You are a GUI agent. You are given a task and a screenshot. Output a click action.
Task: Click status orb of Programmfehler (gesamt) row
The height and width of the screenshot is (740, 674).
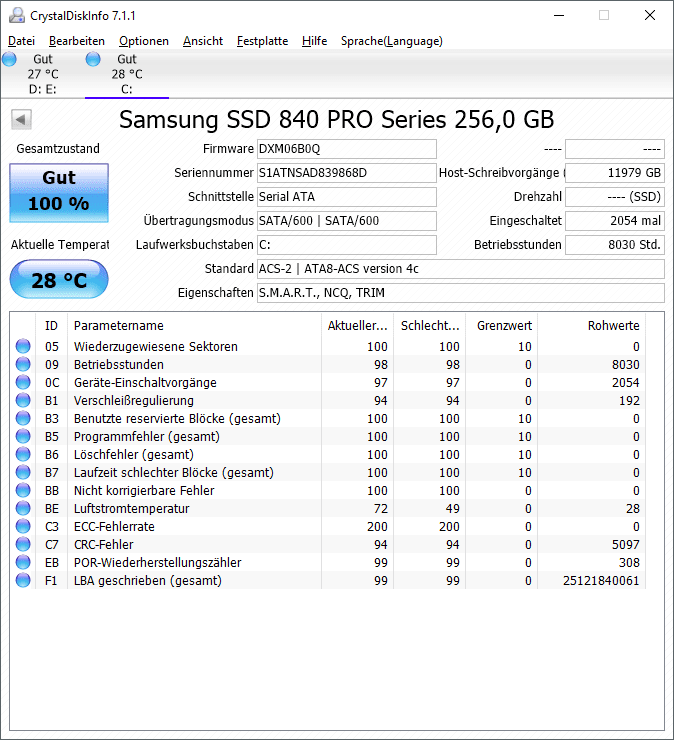(x=23, y=436)
